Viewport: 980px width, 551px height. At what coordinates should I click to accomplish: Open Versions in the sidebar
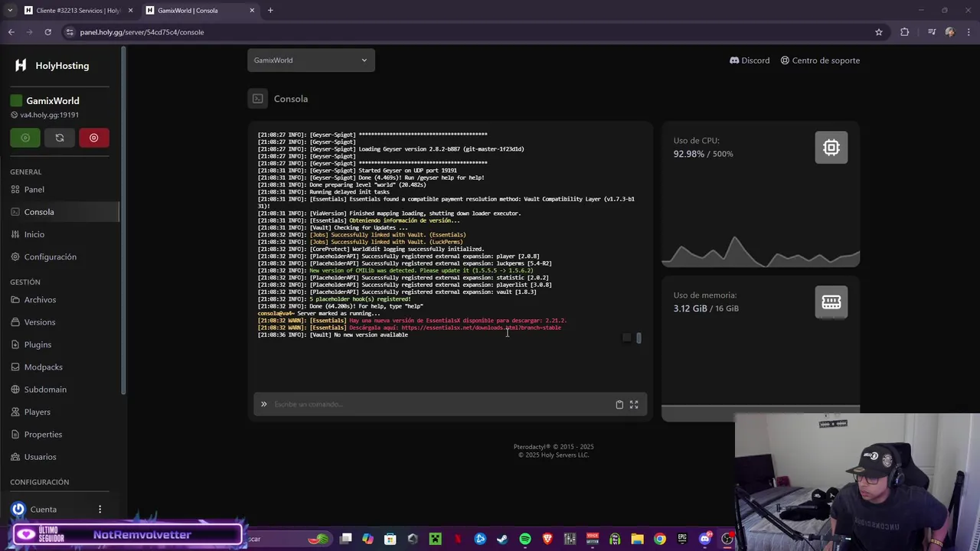coord(39,322)
